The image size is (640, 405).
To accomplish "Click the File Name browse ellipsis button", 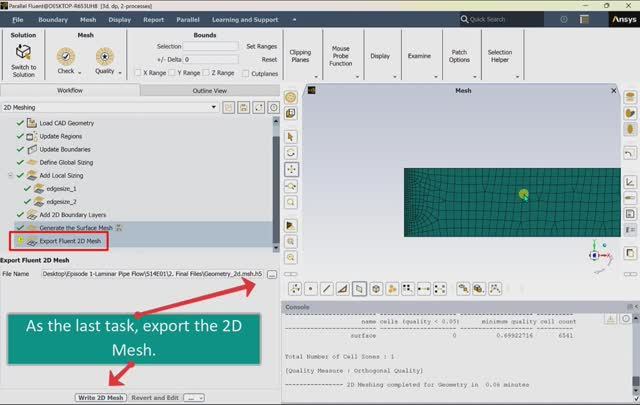I will coord(272,274).
